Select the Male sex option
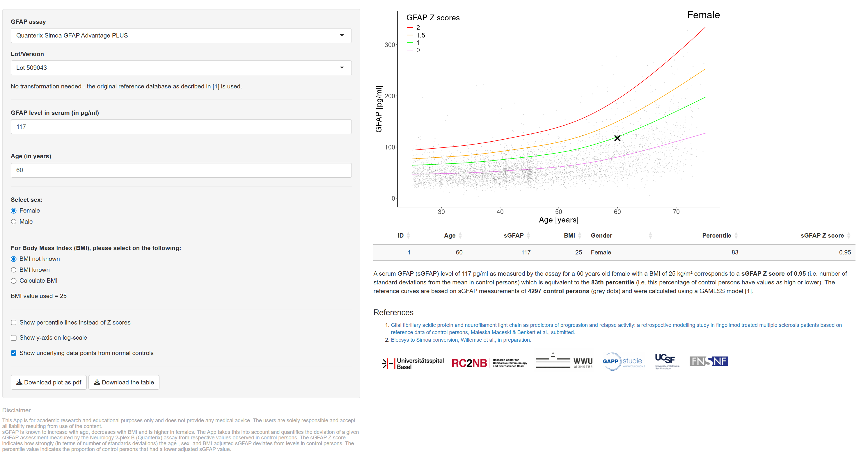Viewport: 868px width, 467px height. pyautogui.click(x=14, y=222)
